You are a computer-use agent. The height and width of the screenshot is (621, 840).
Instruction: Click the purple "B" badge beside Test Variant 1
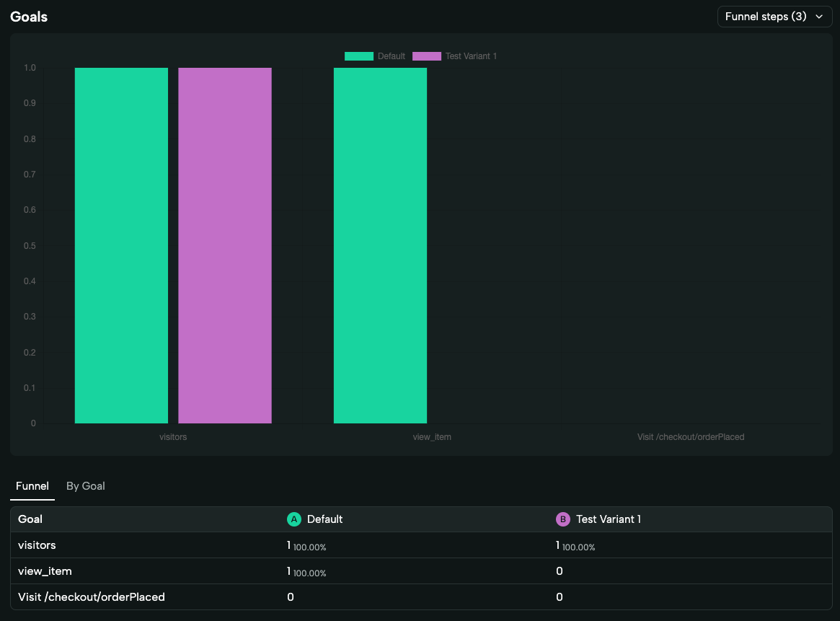(x=562, y=519)
